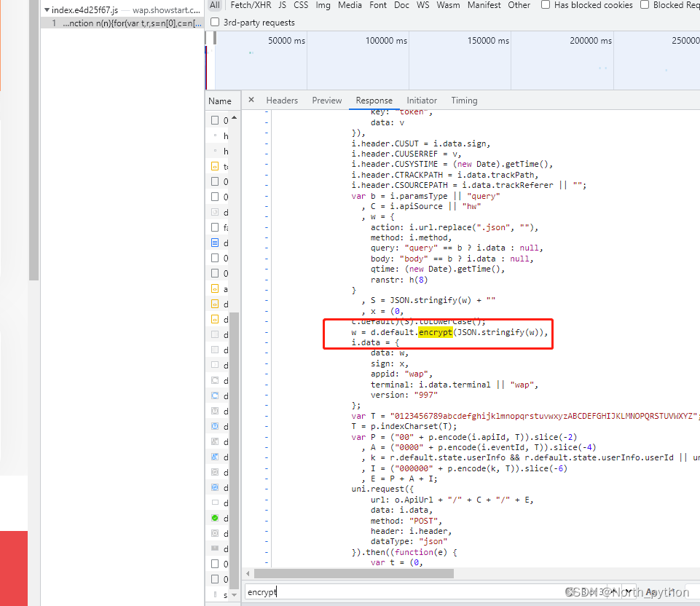Select the All request filter
The width and height of the screenshot is (700, 606).
[215, 5]
